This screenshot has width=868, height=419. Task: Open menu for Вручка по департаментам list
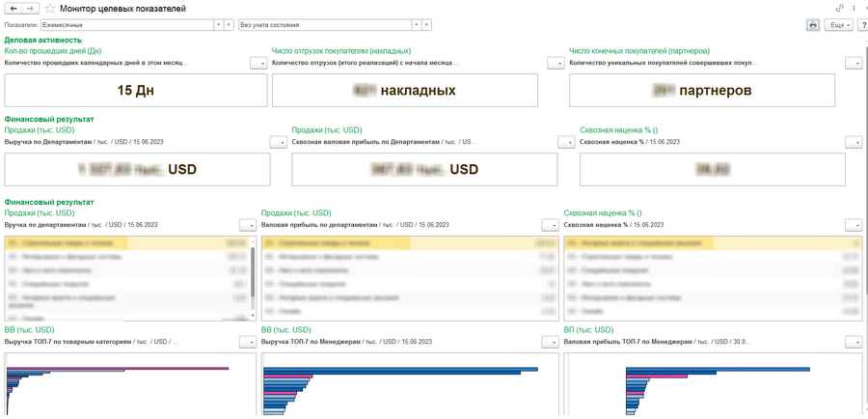[x=248, y=225]
